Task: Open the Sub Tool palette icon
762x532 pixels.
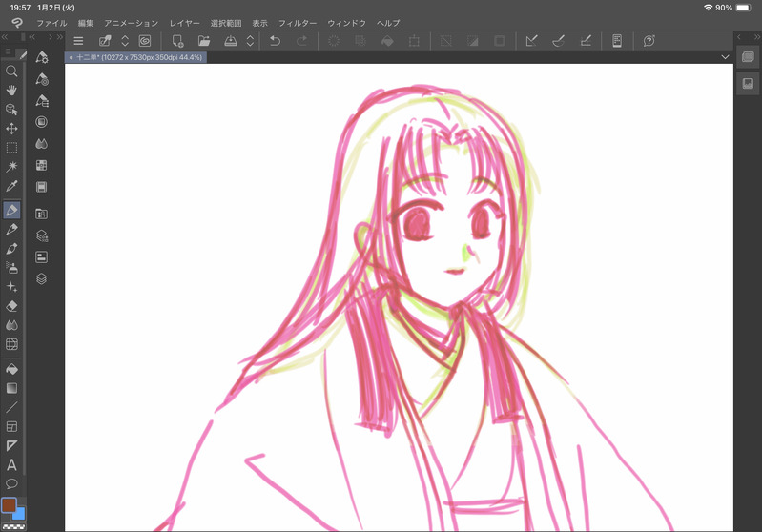Action: point(42,57)
